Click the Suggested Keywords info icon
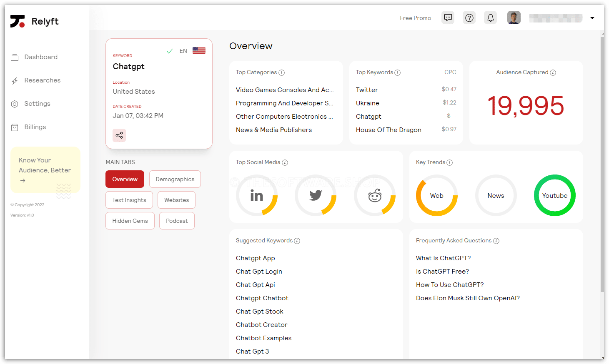Image resolution: width=609 pixels, height=364 pixels. tap(297, 241)
